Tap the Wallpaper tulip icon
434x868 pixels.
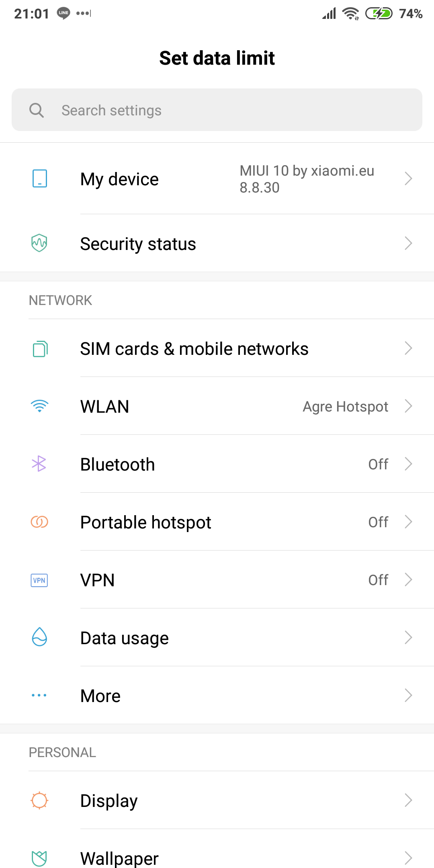39,858
